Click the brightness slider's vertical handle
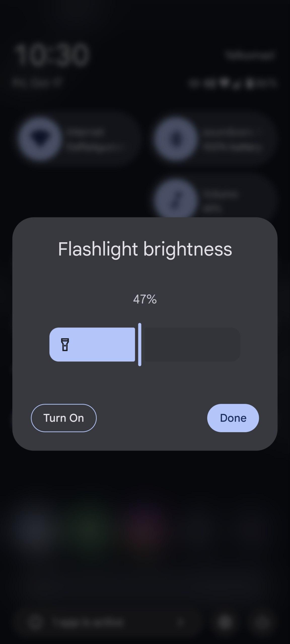 coord(140,344)
